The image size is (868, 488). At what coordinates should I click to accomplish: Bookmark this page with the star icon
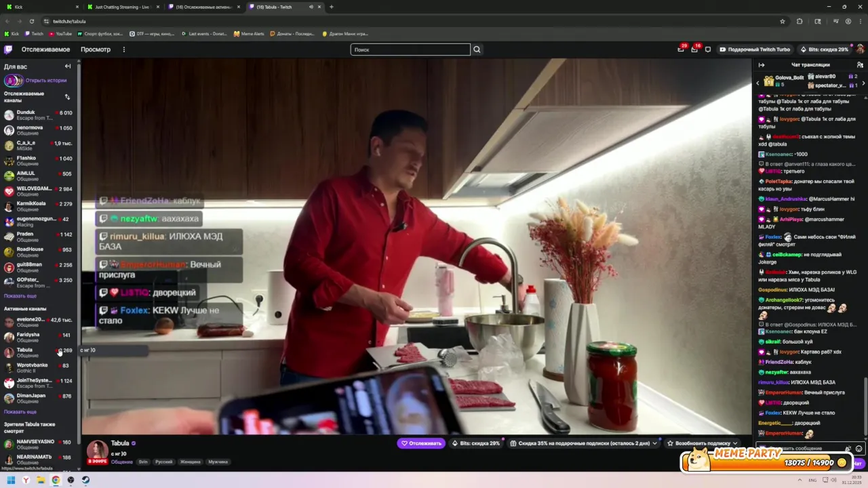pyautogui.click(x=783, y=21)
